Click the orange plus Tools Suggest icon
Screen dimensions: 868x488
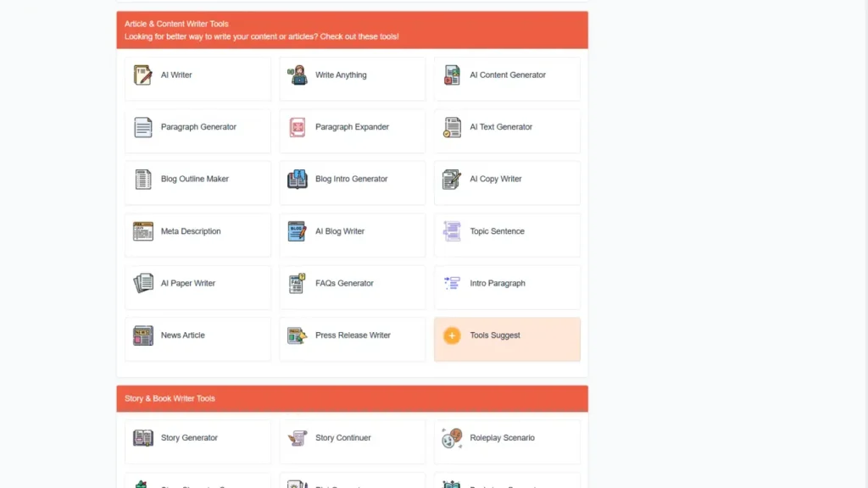452,335
